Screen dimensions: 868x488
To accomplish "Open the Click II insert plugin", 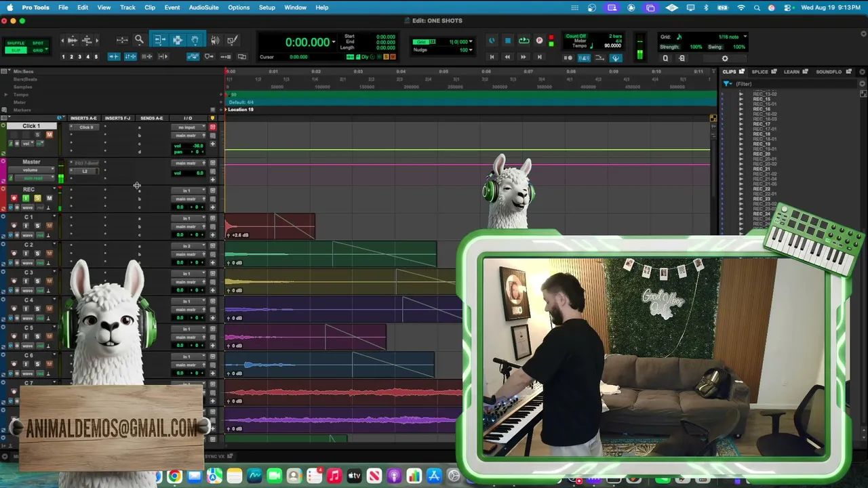I will coord(86,127).
